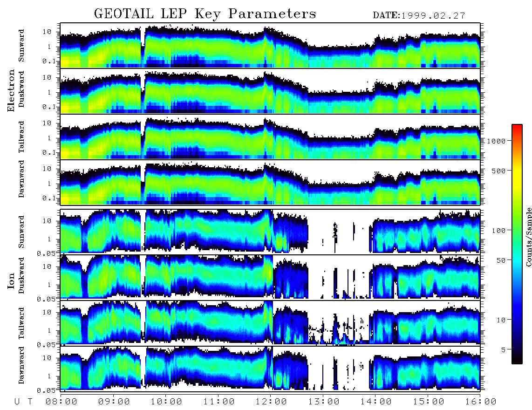Click the "14:00" time tick label
Image resolution: width=532 pixels, height=410 pixels.
point(376,402)
